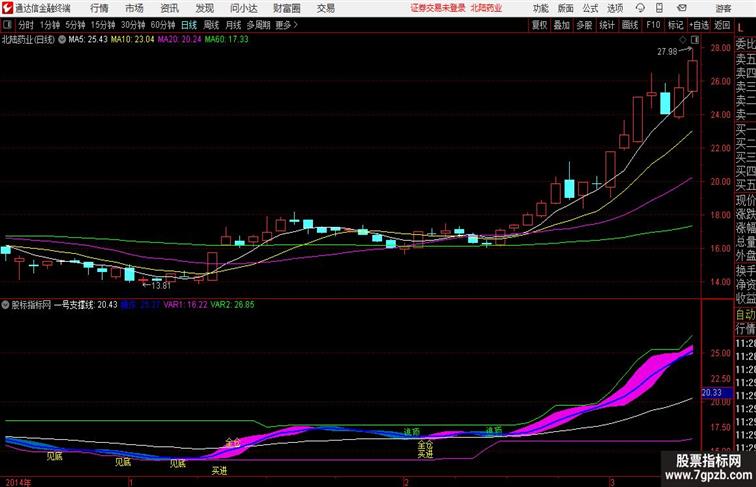Expand the 更多 periods dropdown
This screenshot has width=756, height=487.
(x=287, y=25)
